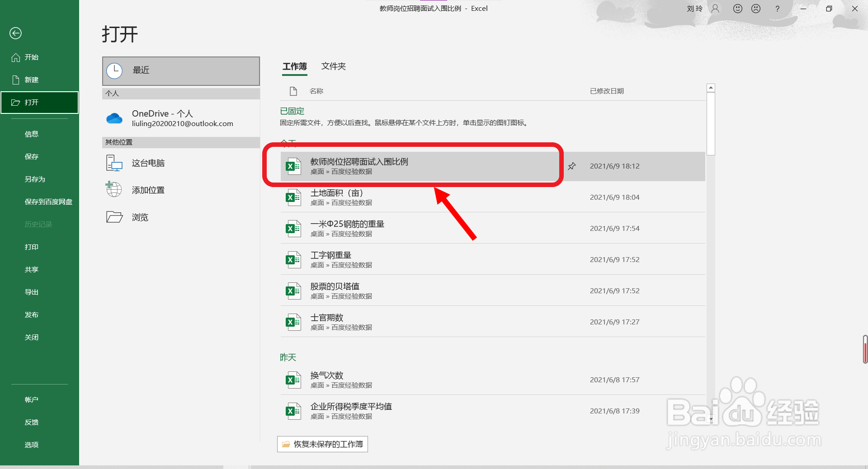Click Excel icon of 股票的贝塔值
The height and width of the screenshot is (469, 868).
pos(293,291)
